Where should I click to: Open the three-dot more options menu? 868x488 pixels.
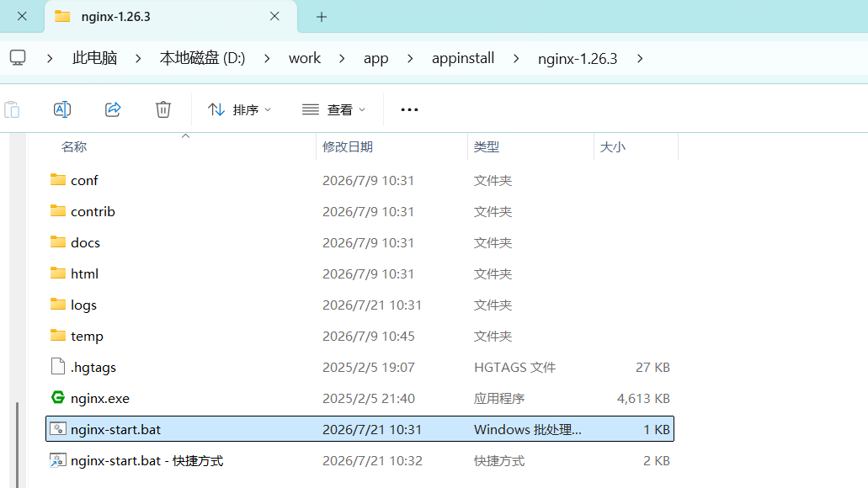(x=410, y=109)
